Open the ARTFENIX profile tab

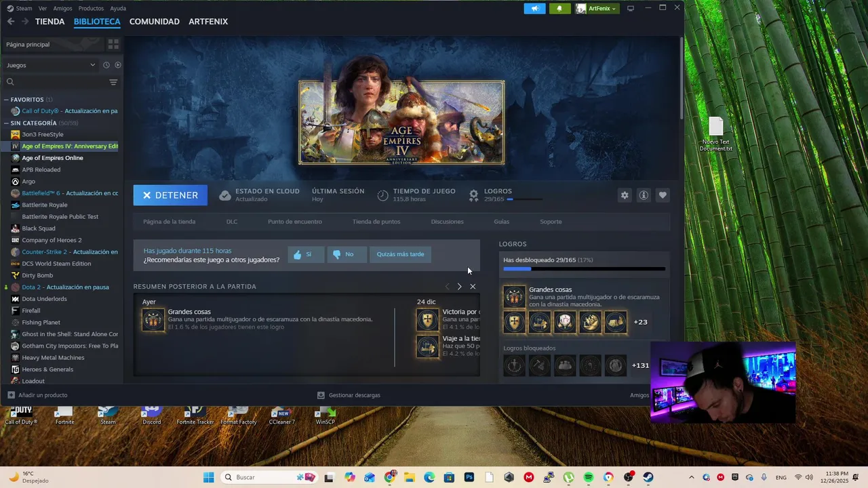[208, 22]
